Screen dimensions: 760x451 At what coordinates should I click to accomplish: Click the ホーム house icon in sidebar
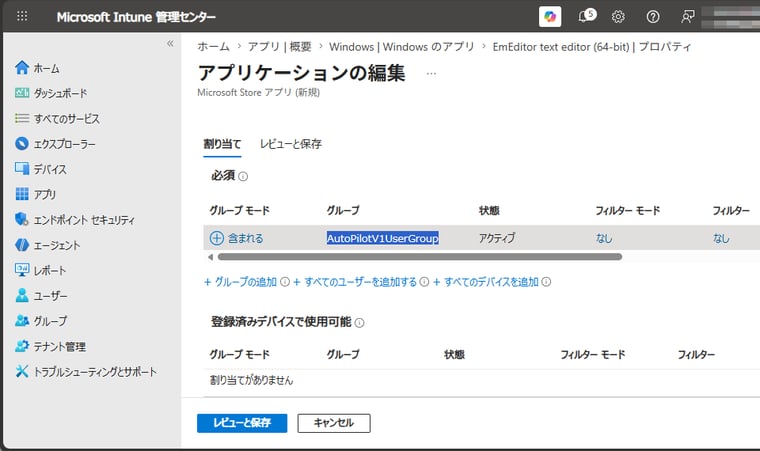click(x=22, y=68)
